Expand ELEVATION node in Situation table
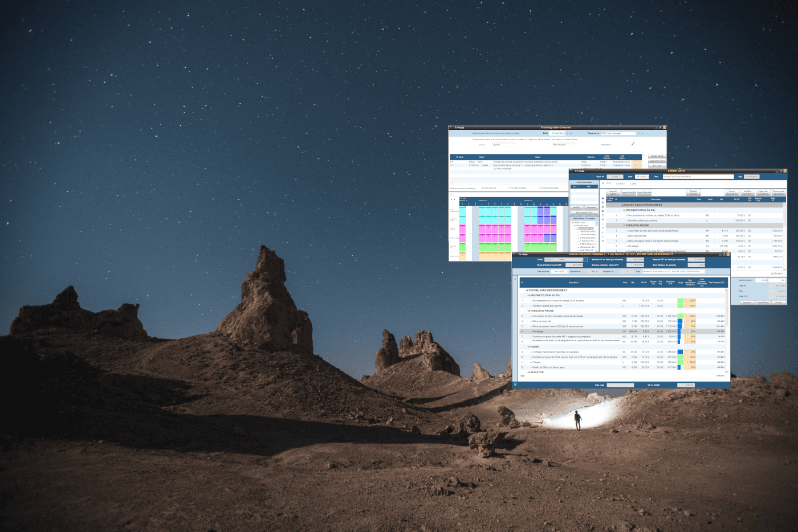 [527, 372]
